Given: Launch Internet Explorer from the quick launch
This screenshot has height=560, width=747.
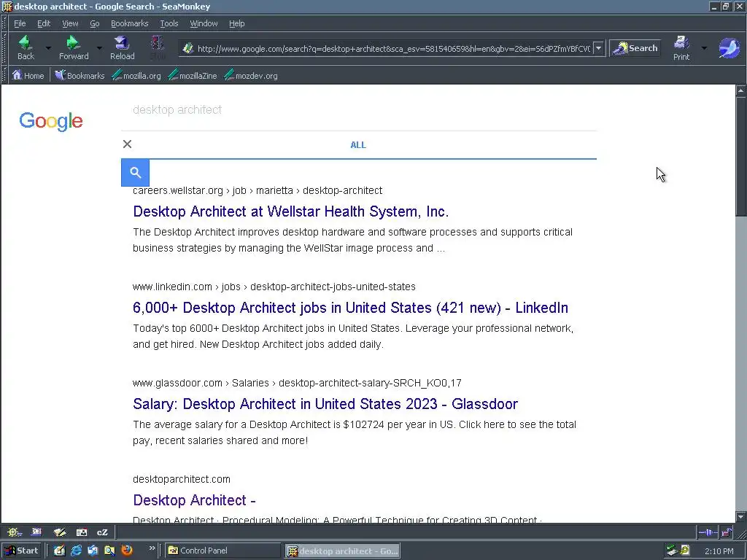Looking at the screenshot, I should pos(76,551).
